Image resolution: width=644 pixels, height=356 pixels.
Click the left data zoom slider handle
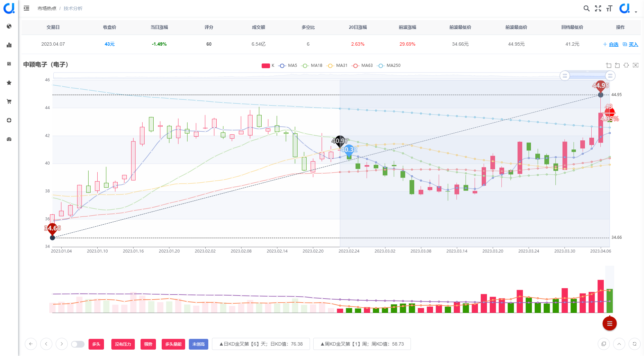pyautogui.click(x=565, y=76)
